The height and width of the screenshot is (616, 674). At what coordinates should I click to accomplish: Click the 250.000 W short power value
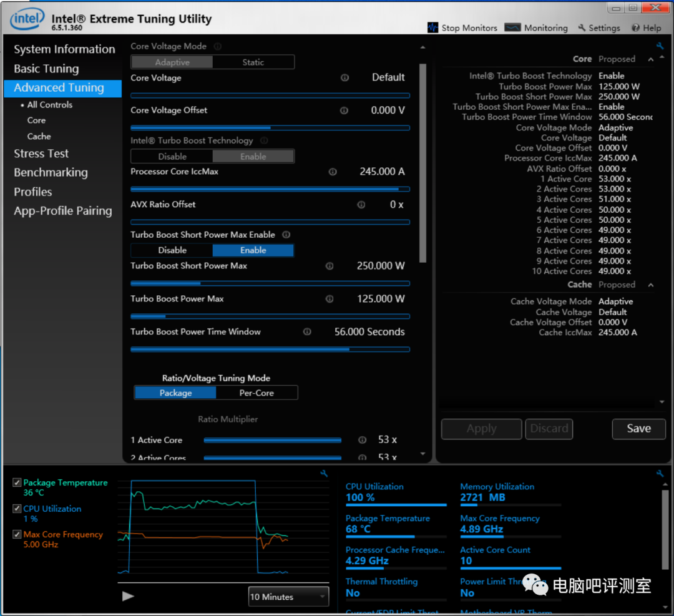[x=381, y=266]
